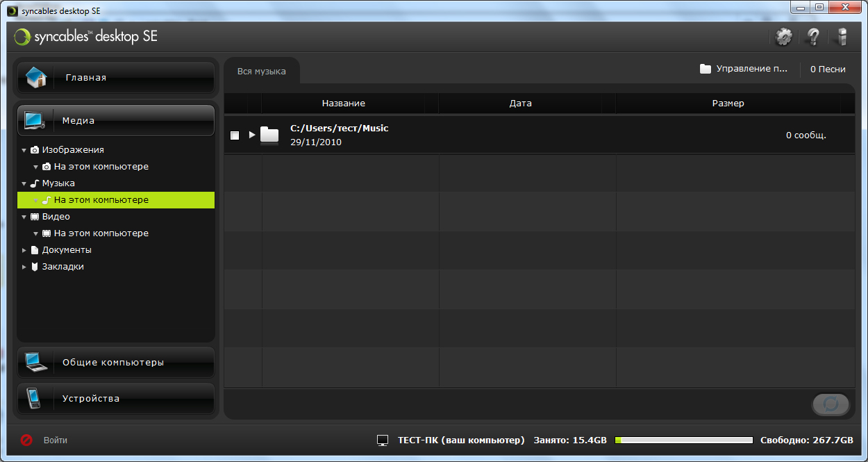The width and height of the screenshot is (868, 462).
Task: Select Видео in media tree
Action: (56, 217)
